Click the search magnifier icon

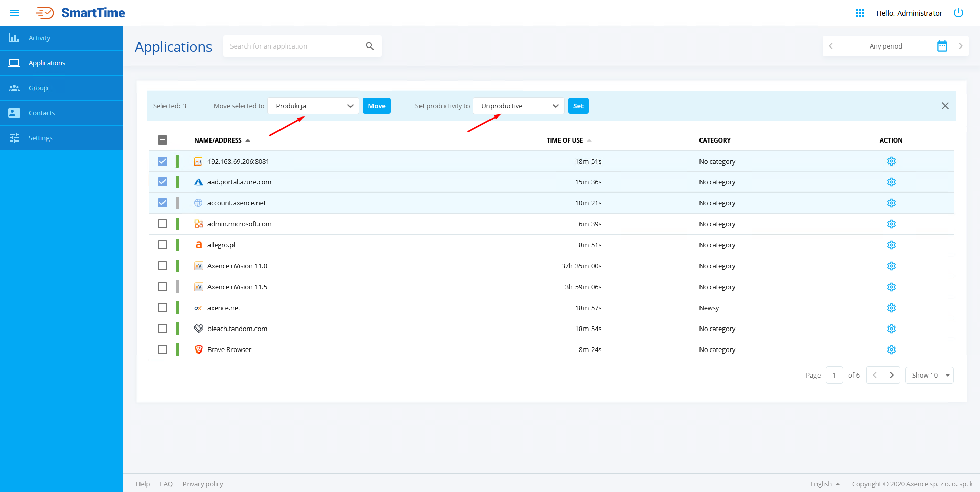click(370, 46)
